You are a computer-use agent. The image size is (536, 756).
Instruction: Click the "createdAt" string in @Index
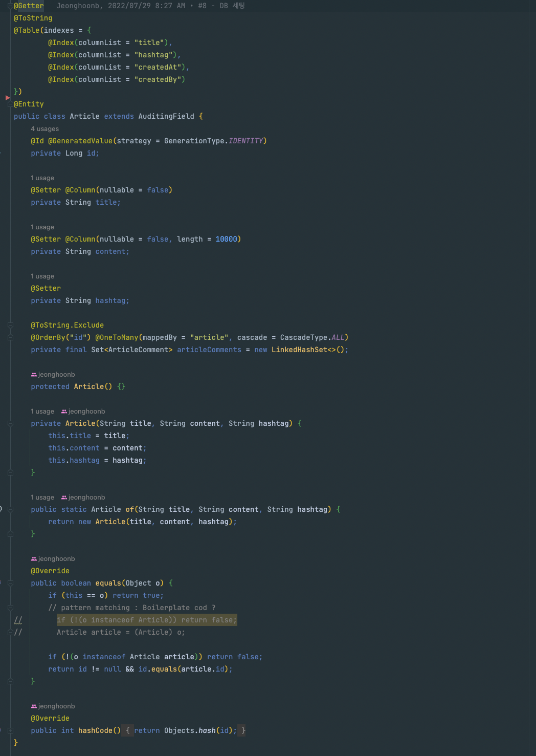(158, 68)
